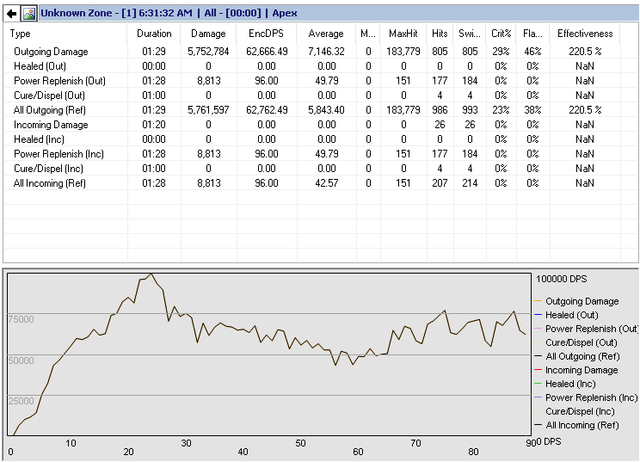The image size is (640, 462).
Task: Click the 29% crit value
Action: click(501, 51)
